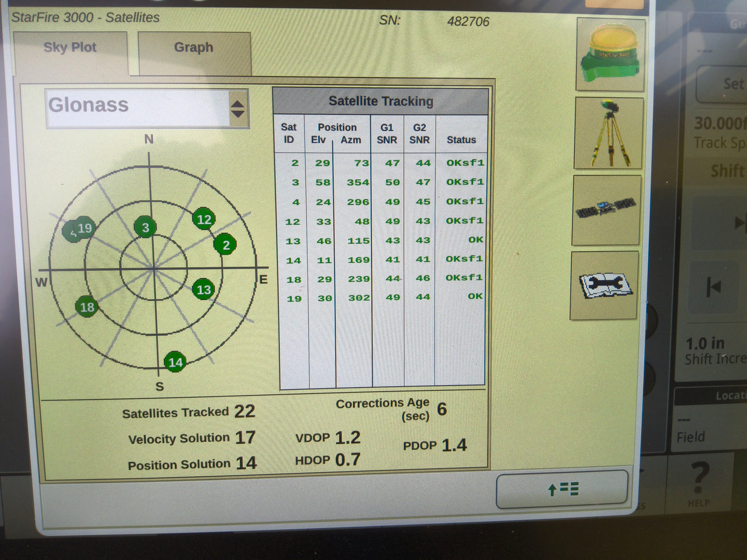Click status OK for satellite 13
The height and width of the screenshot is (560, 747).
point(476,240)
